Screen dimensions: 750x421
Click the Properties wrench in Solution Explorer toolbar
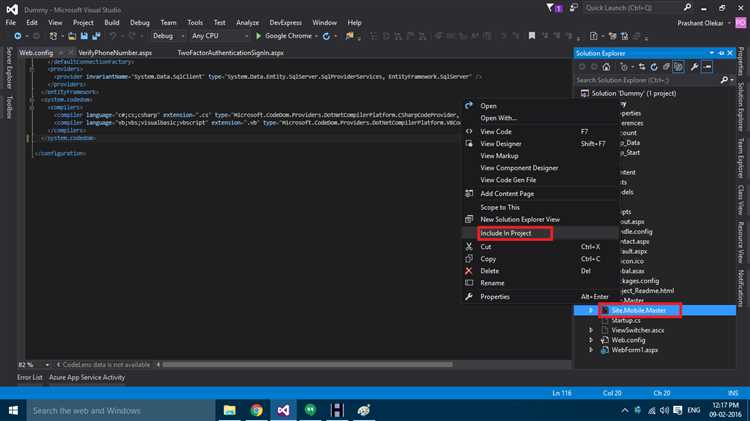pyautogui.click(x=694, y=67)
